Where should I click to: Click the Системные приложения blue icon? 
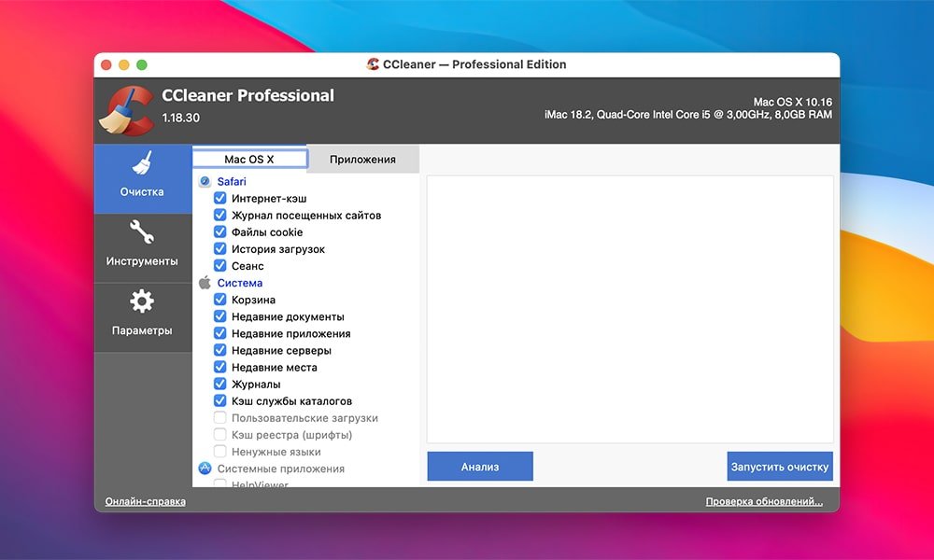coord(204,469)
